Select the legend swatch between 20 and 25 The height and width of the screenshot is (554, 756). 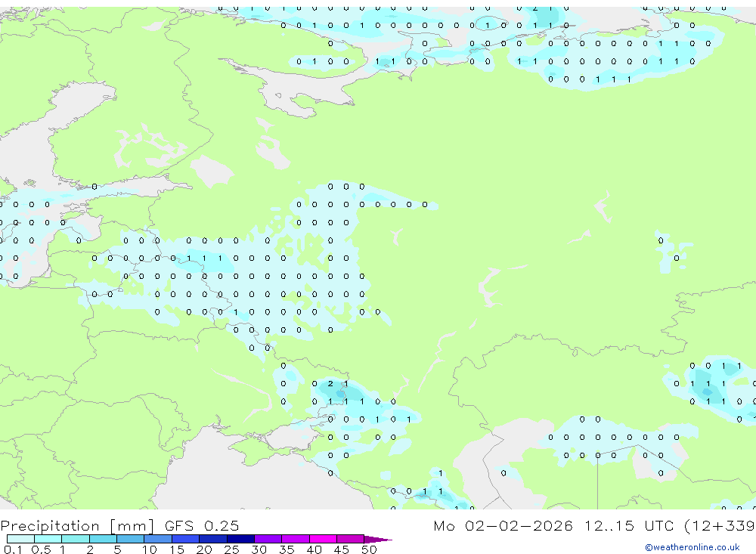click(213, 539)
